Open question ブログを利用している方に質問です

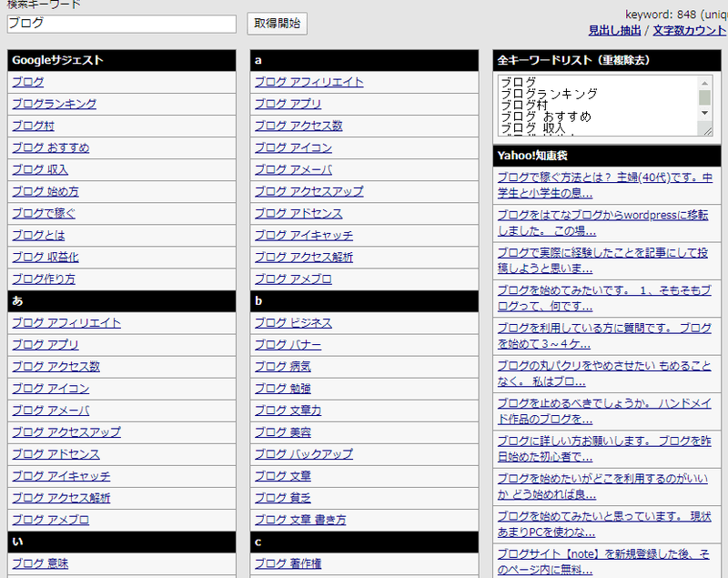click(604, 336)
